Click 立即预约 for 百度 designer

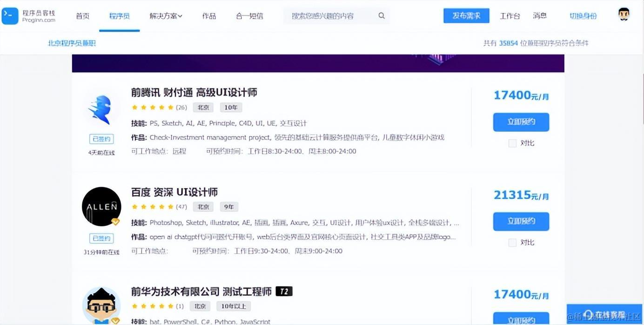tap(521, 221)
